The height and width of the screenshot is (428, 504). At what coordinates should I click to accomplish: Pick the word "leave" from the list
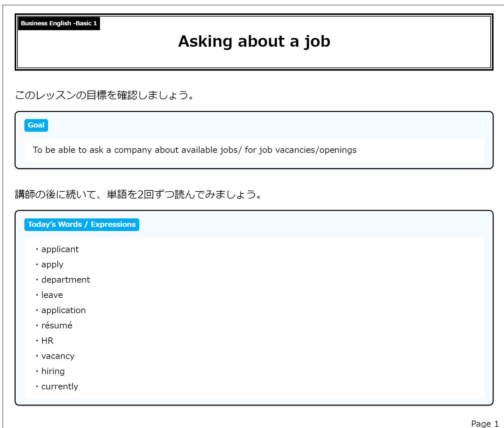click(52, 295)
